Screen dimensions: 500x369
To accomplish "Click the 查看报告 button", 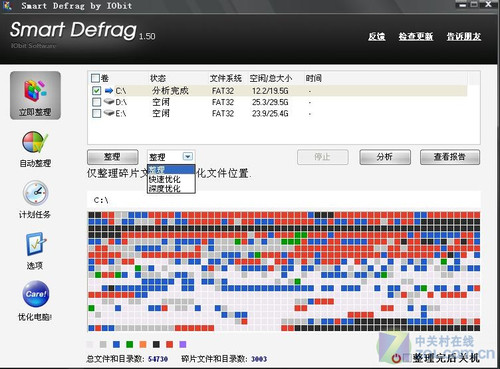I will 450,157.
